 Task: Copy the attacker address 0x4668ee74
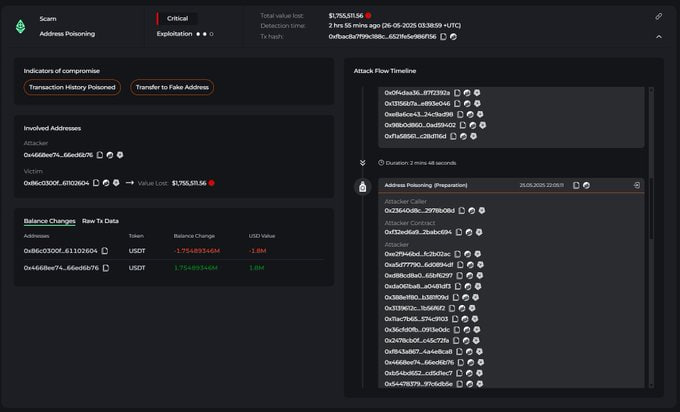pos(100,155)
